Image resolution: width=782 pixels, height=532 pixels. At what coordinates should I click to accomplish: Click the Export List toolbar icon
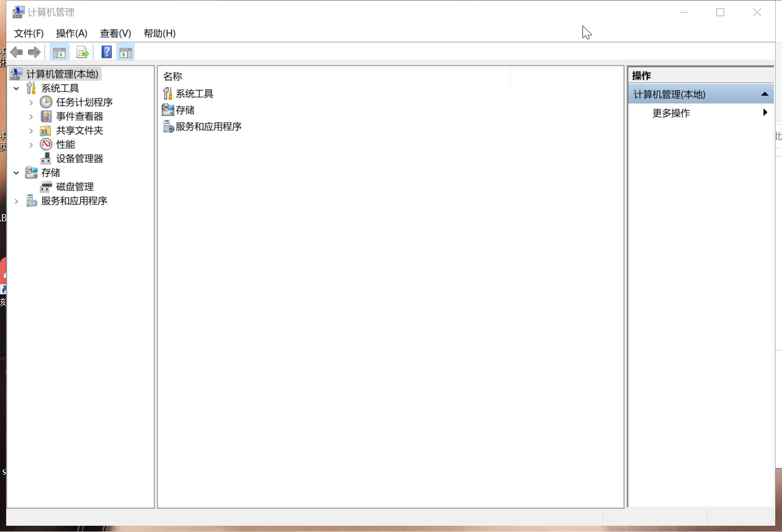82,52
